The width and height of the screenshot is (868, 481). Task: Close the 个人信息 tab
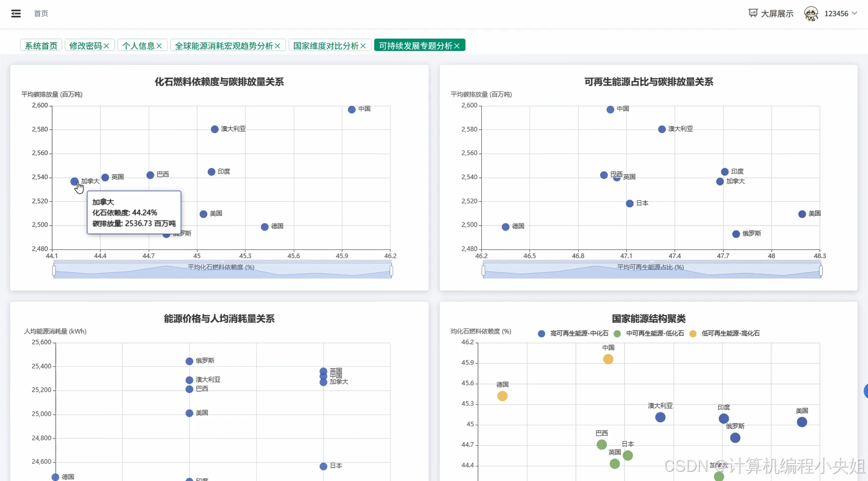coord(159,46)
